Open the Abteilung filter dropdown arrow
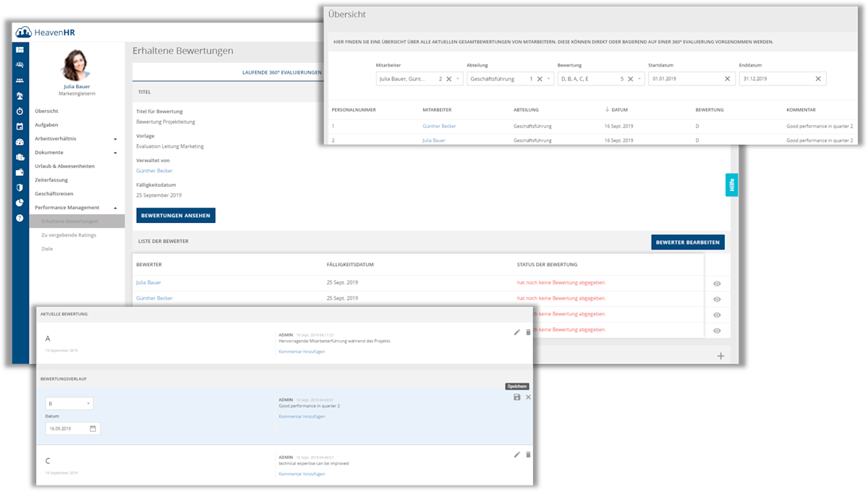The image size is (868, 492). tap(549, 79)
